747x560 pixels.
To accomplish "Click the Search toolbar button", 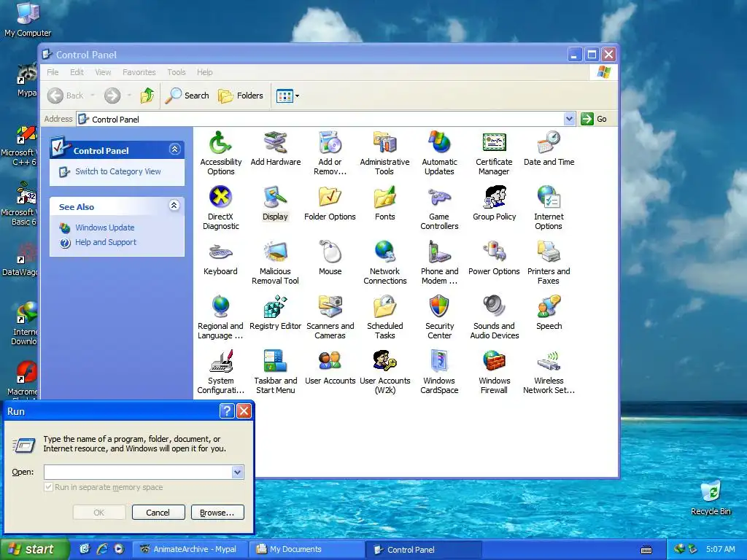I will [x=187, y=96].
